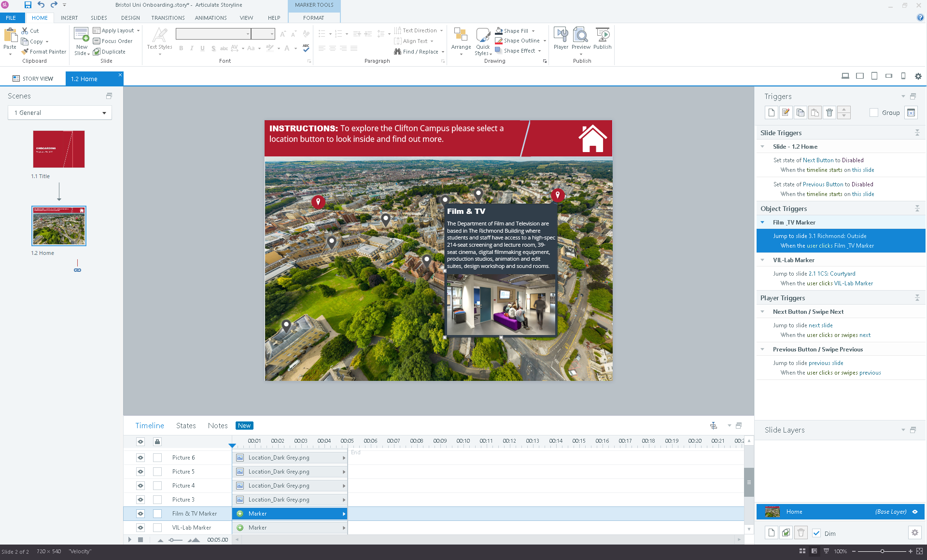Click the Quick Styles icon
This screenshot has width=927, height=560.
482,36
